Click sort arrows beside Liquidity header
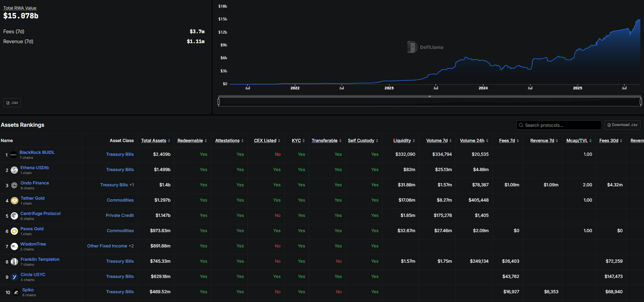This screenshot has width=644, height=302. pos(414,141)
